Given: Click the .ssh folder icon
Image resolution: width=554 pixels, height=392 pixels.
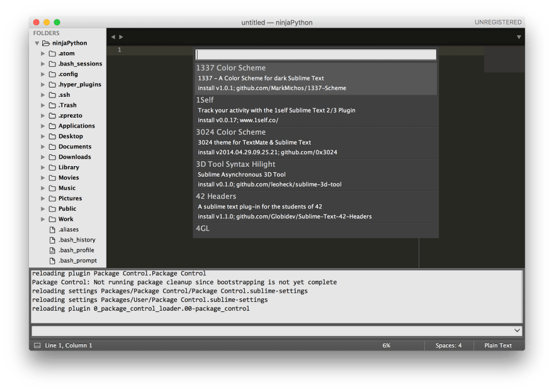Looking at the screenshot, I should pos(52,94).
